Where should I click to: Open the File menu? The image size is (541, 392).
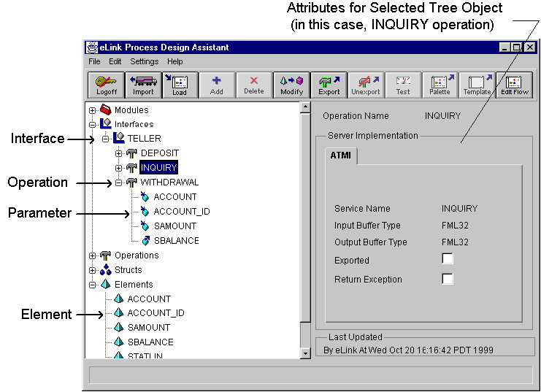tap(94, 61)
